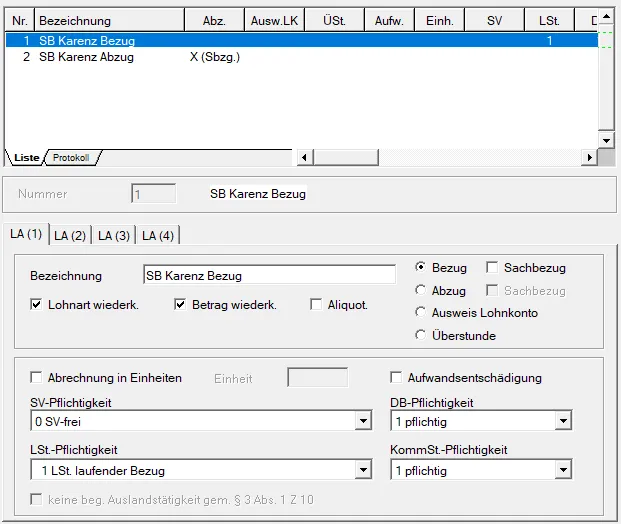Click the ÜSt. column header
Viewport: 621px width, 524px height.
tap(334, 21)
